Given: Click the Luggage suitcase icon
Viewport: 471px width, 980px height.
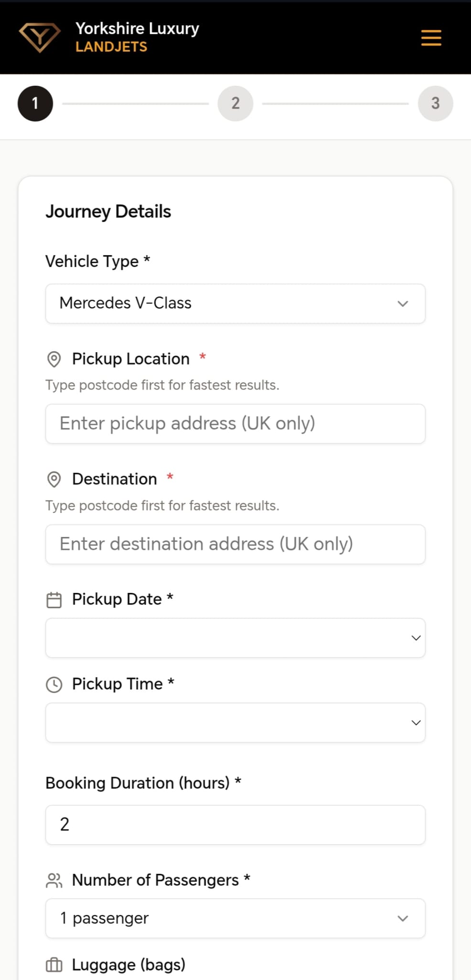Looking at the screenshot, I should point(54,965).
